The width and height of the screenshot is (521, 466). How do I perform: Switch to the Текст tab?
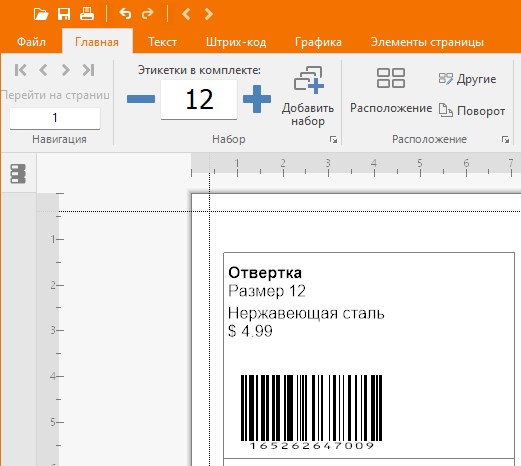(162, 42)
